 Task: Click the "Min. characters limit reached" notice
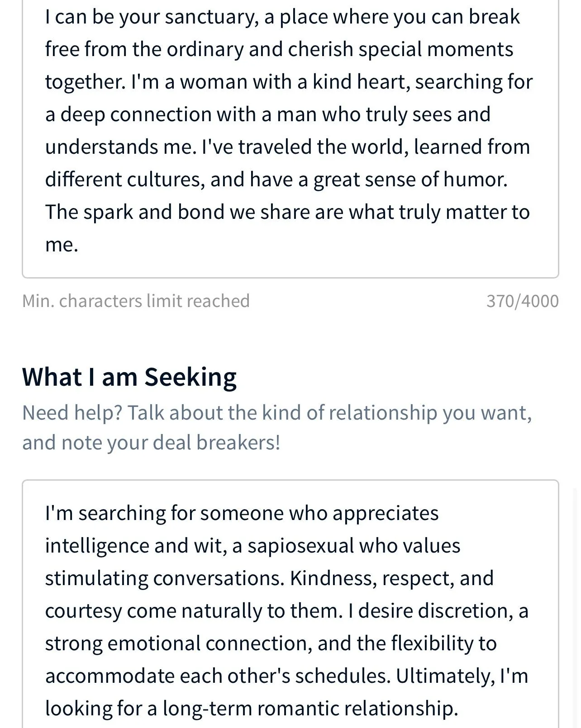coord(136,301)
